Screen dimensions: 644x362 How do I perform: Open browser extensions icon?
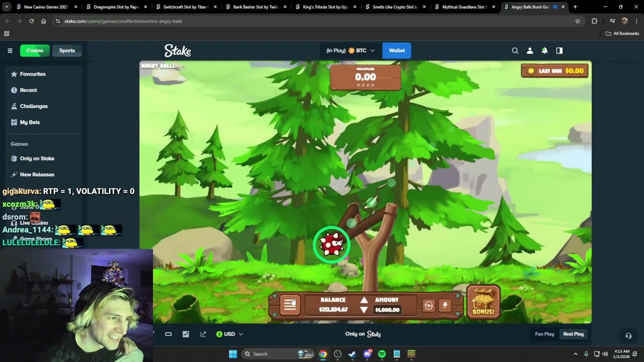(594, 21)
